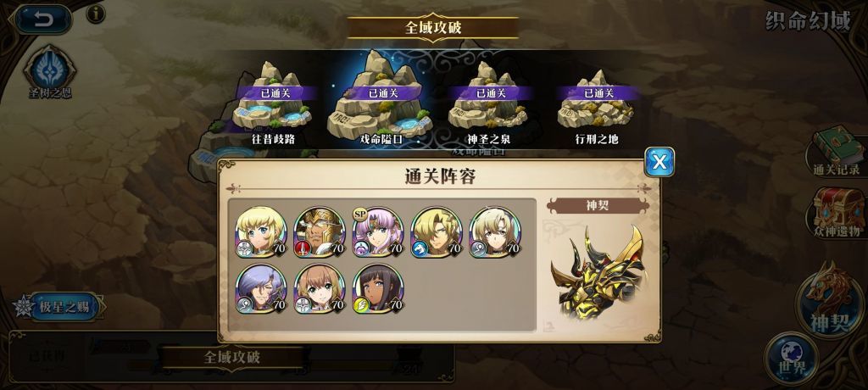Tap the golden helmet hero portrait

pos(320,232)
